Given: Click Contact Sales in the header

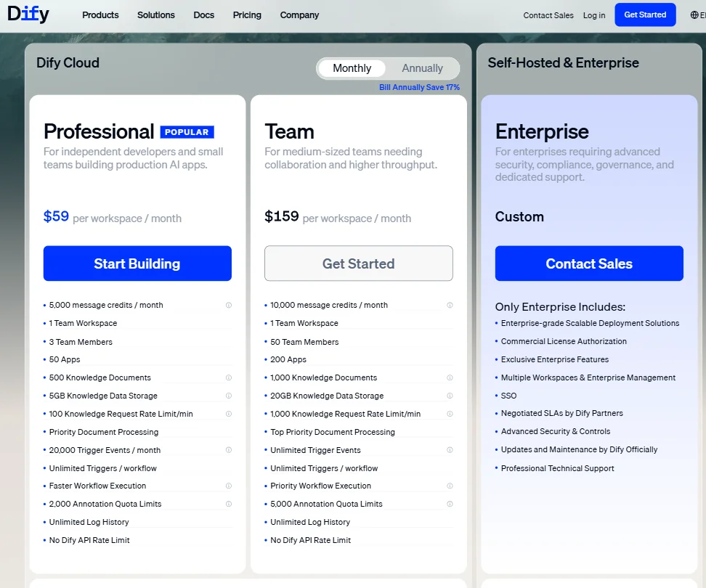Looking at the screenshot, I should click(548, 15).
